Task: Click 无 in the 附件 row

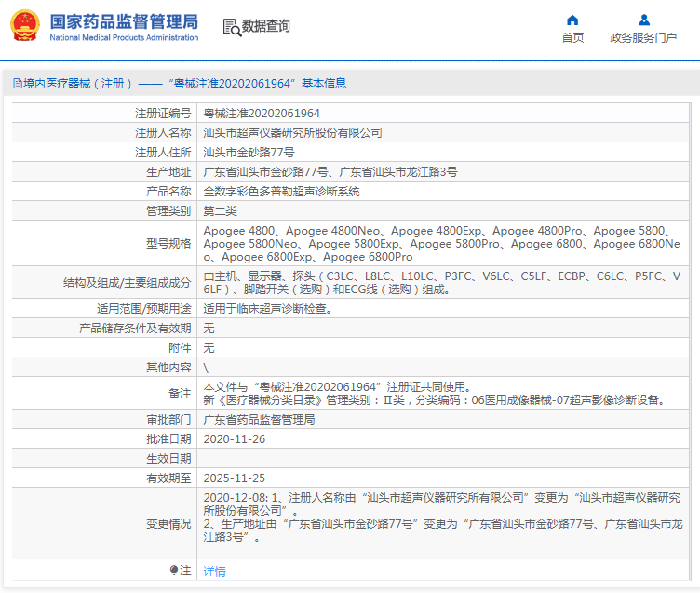Action: [x=209, y=348]
